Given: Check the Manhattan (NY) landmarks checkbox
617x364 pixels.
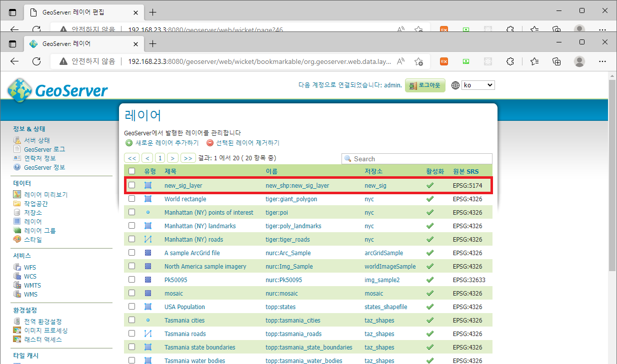Looking at the screenshot, I should click(x=131, y=226).
